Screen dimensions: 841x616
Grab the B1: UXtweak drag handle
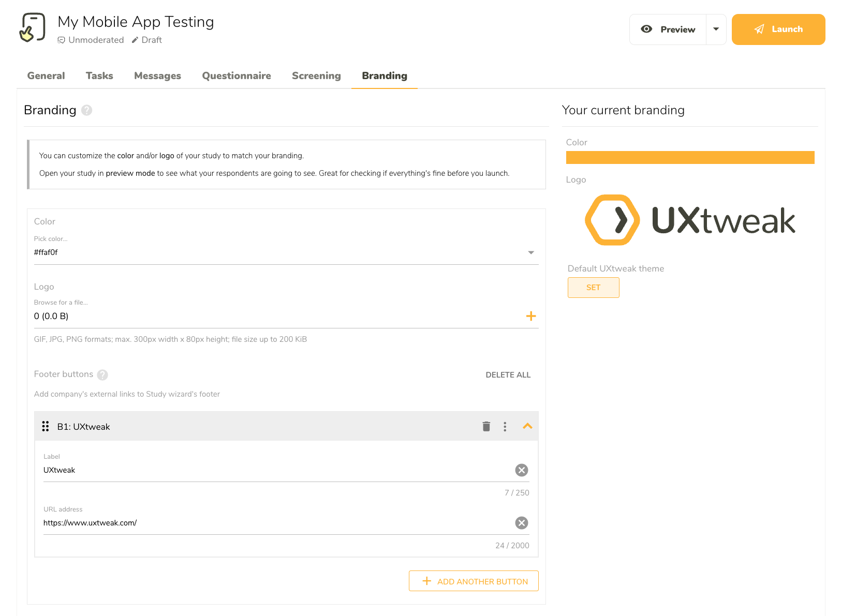46,426
